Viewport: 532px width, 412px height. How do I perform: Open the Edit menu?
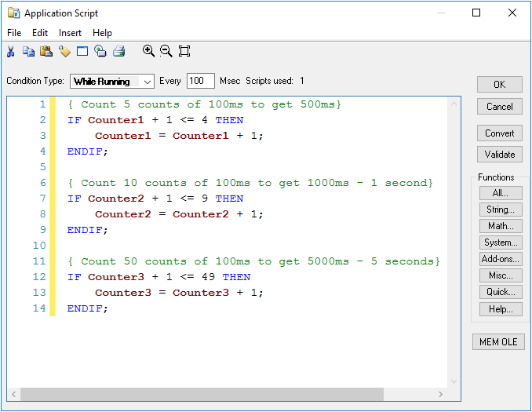click(40, 33)
